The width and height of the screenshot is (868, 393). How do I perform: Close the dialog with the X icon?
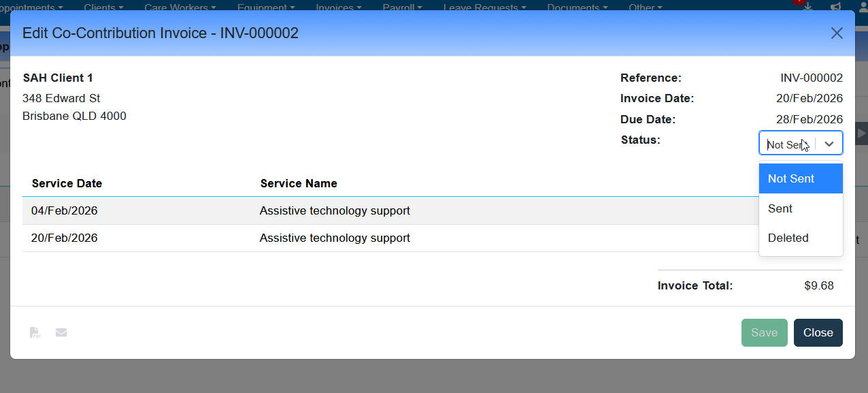coord(837,33)
